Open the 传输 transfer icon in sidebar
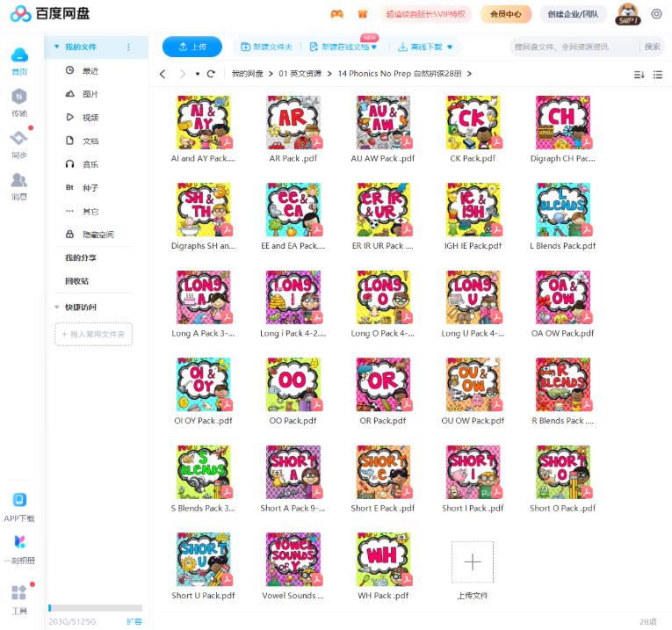 click(x=19, y=97)
